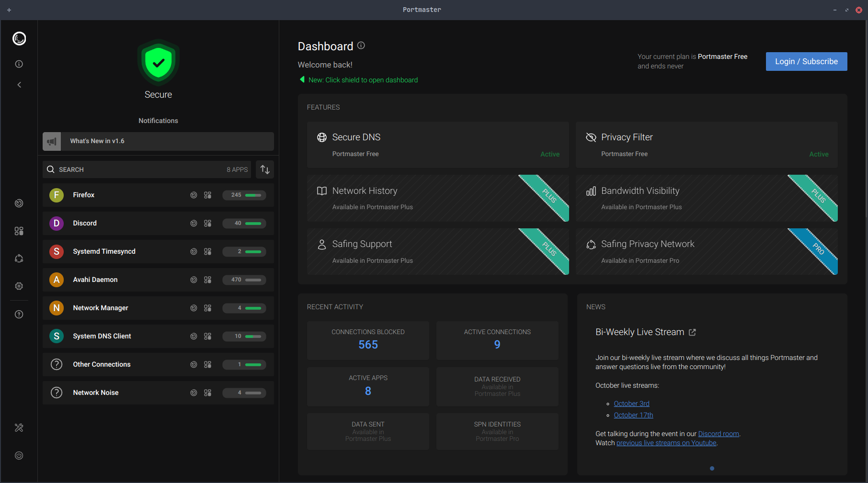Click the Active Connections 9 tile
Viewport: 868px width, 483px height.
(x=497, y=340)
